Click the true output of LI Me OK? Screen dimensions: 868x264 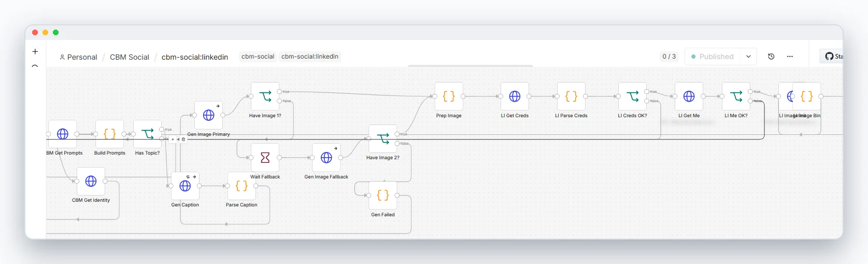(750, 92)
